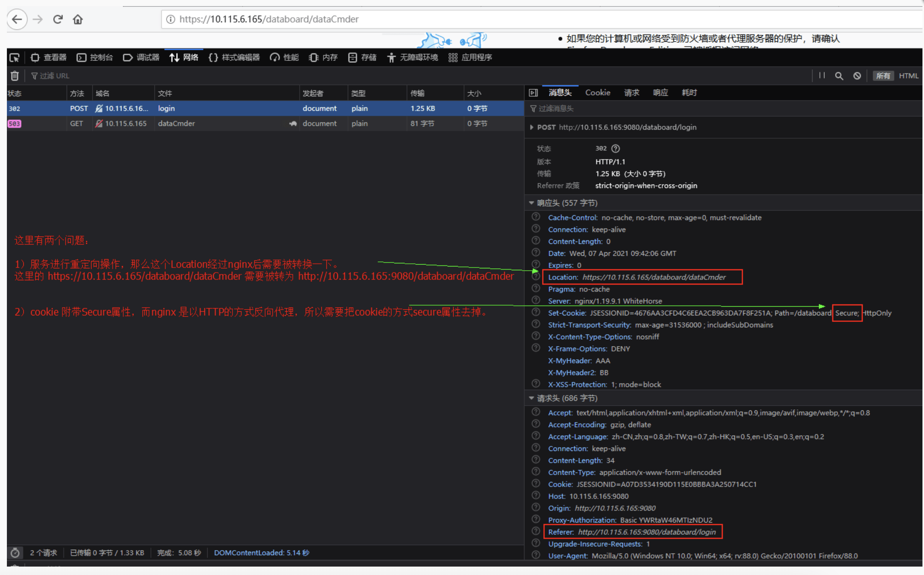Image resolution: width=924 pixels, height=575 pixels.
Task: Clear the network request list
Action: [15, 76]
